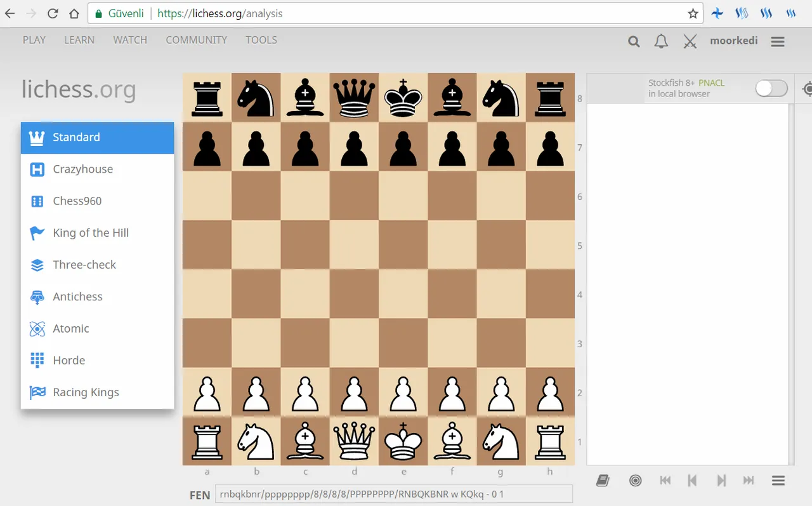Bookmark page with the star icon
The image size is (812, 506).
coord(693,13)
